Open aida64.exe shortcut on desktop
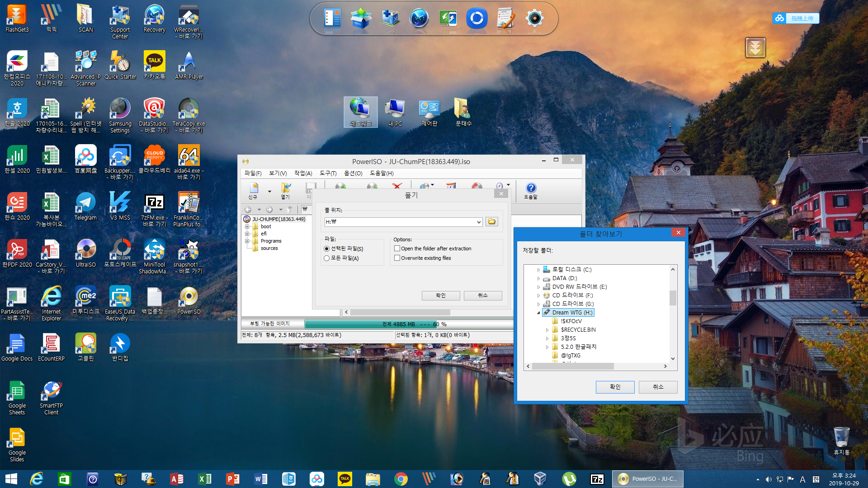The width and height of the screenshot is (868, 488). [189, 163]
